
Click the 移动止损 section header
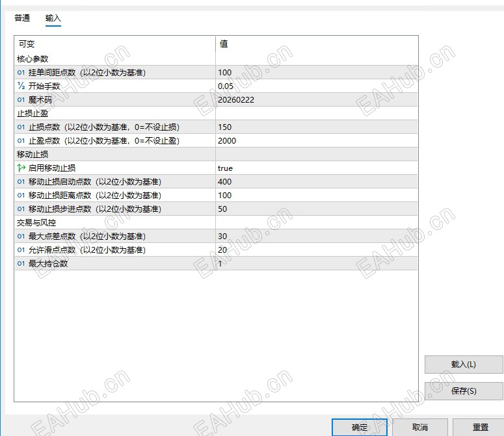pos(33,155)
